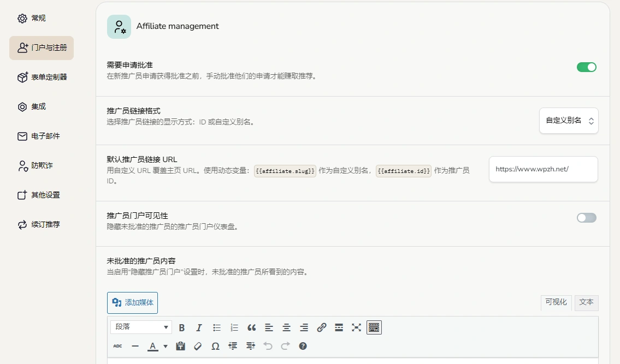Image resolution: width=620 pixels, height=364 pixels.
Task: Open the 段落 paragraph format dropdown
Action: [x=140, y=327]
